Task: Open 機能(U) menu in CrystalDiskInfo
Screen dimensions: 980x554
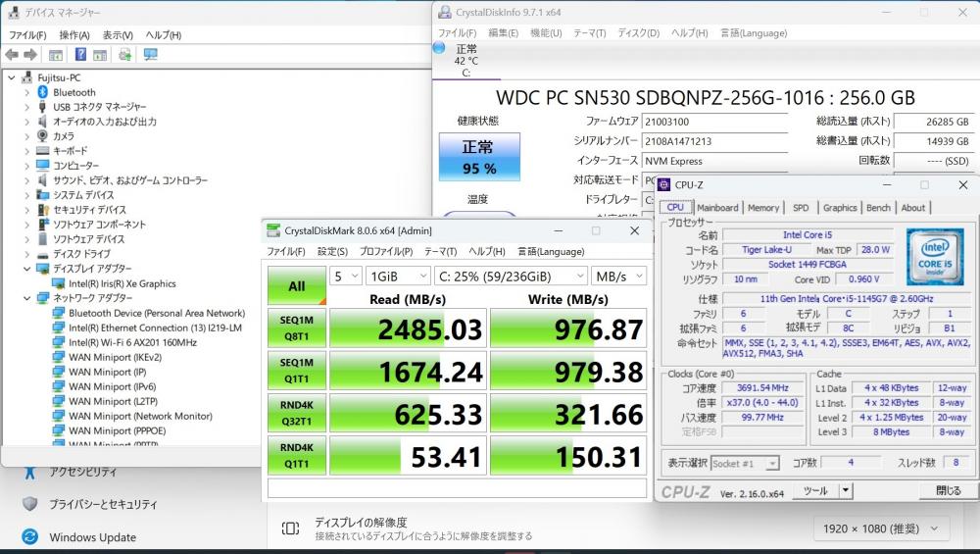Action: click(x=546, y=33)
